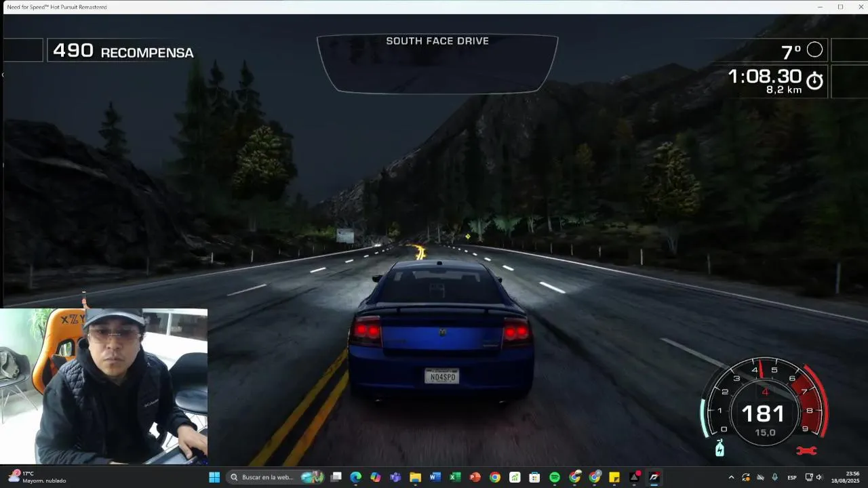The image size is (868, 488).
Task: Click the '490 RECOMPENSA' bounty counter
Action: point(123,51)
